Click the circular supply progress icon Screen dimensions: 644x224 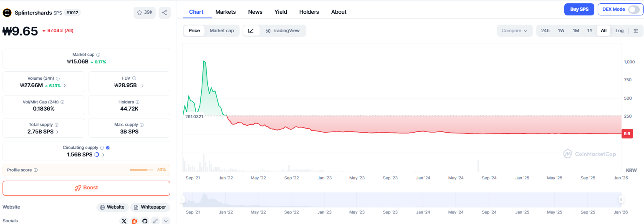(x=97, y=154)
